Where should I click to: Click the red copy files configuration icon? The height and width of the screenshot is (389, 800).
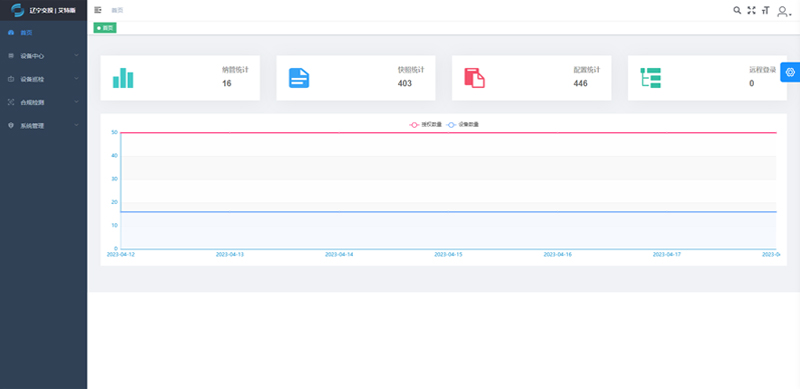pos(474,78)
